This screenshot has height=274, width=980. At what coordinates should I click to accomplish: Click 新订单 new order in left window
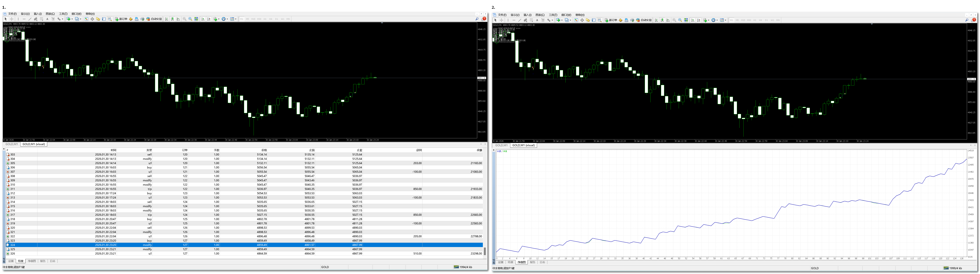click(x=121, y=19)
